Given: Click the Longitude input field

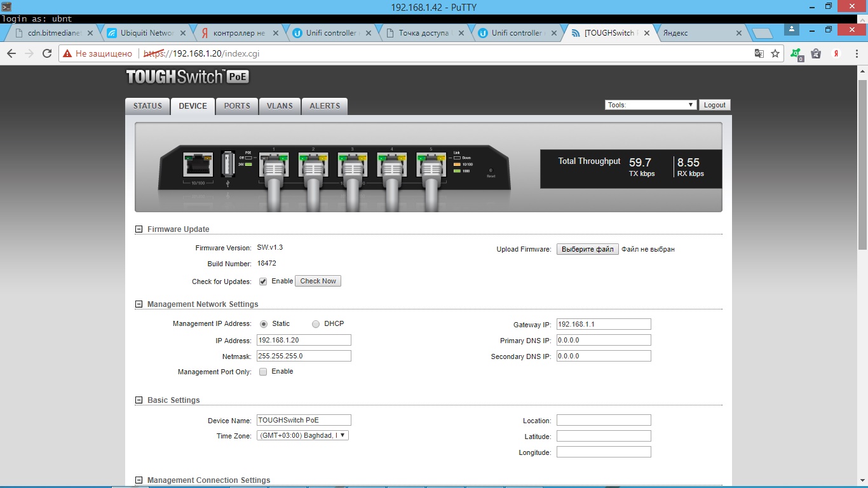Looking at the screenshot, I should [x=604, y=452].
